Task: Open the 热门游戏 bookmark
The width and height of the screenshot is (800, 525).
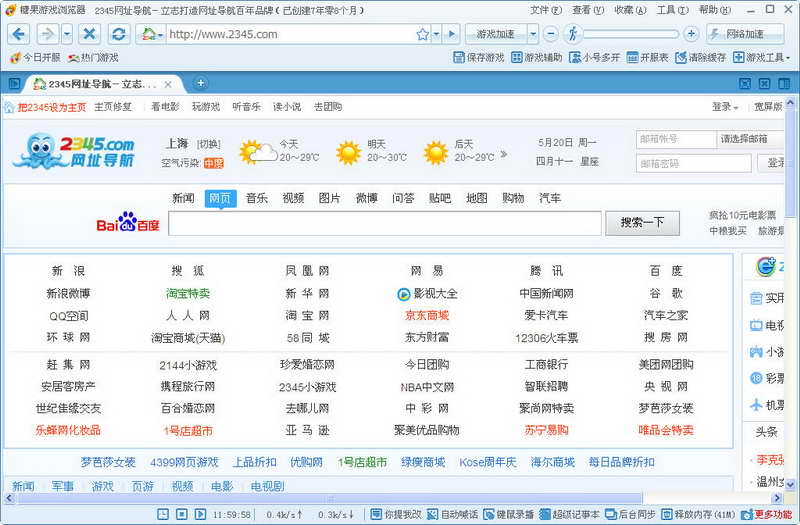Action: [x=93, y=58]
